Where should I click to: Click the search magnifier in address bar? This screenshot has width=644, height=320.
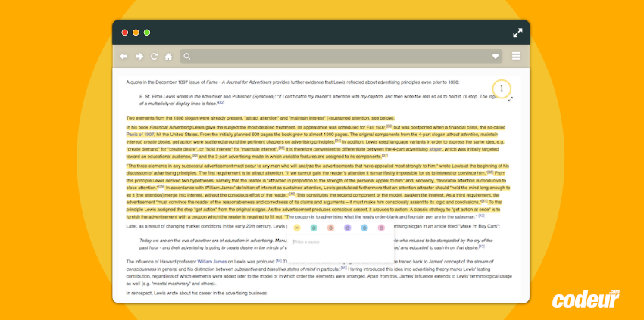click(x=187, y=56)
